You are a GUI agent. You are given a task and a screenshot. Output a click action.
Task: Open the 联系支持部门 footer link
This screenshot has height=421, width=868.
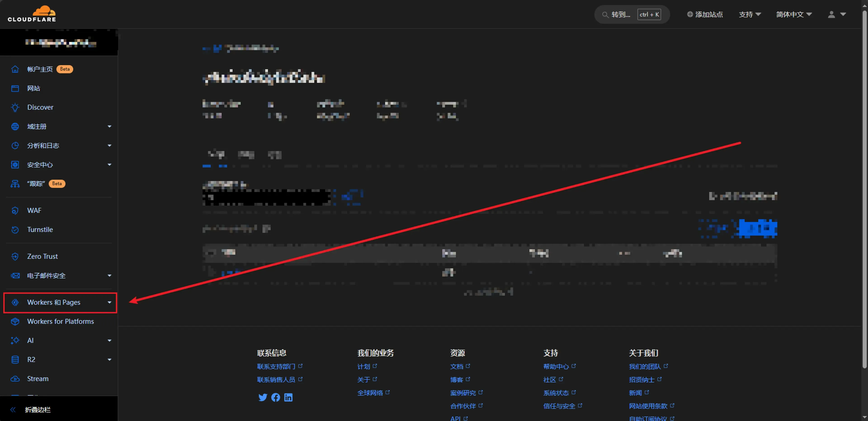pyautogui.click(x=276, y=366)
